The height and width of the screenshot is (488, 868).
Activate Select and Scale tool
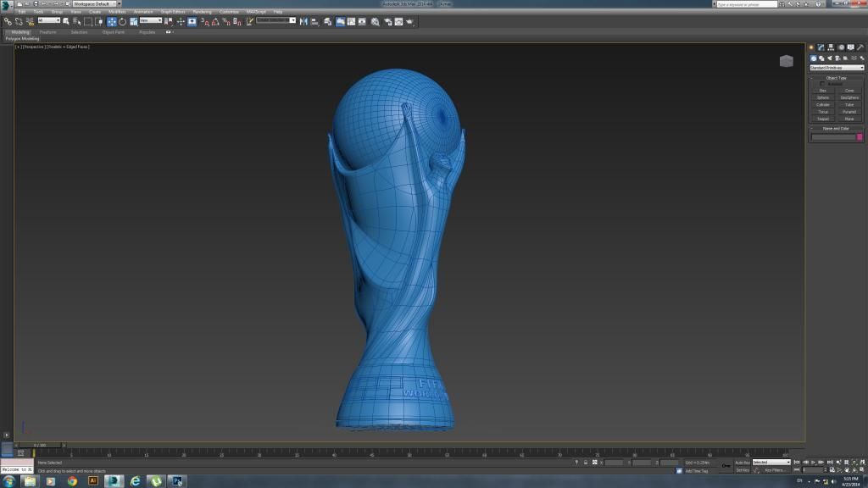click(133, 21)
